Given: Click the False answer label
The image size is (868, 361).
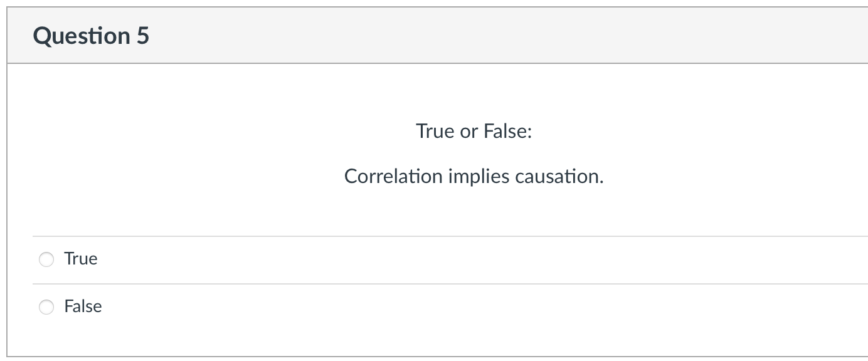Looking at the screenshot, I should (x=83, y=306).
